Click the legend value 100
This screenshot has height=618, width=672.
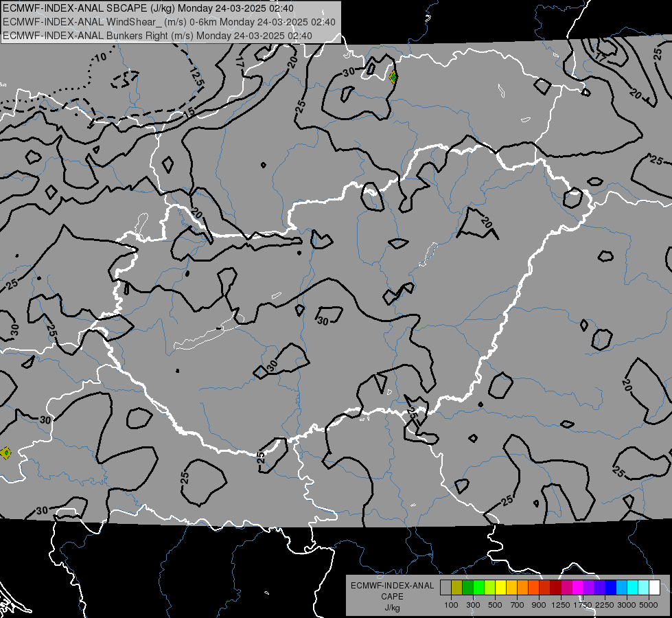[x=451, y=605]
